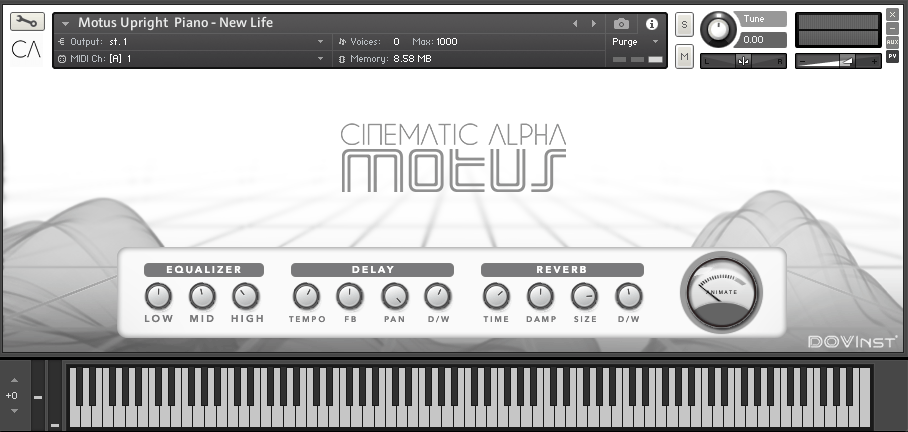Click the Reverb SIZE knob

point(584,296)
